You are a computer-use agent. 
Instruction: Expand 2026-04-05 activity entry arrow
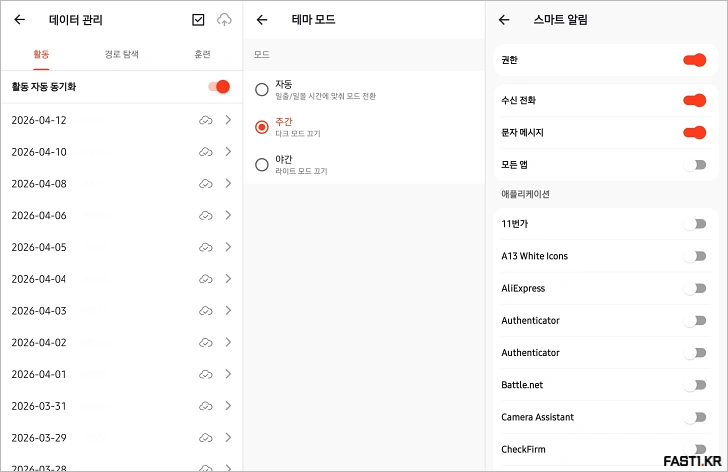click(228, 247)
